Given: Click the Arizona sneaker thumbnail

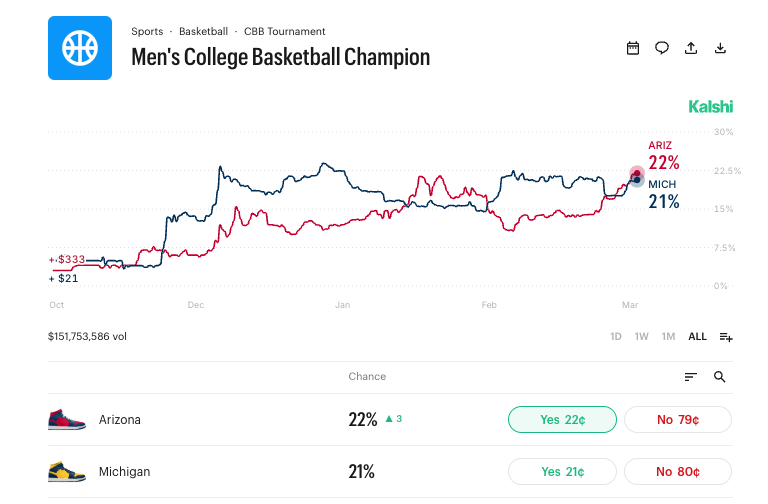Looking at the screenshot, I should [67, 419].
